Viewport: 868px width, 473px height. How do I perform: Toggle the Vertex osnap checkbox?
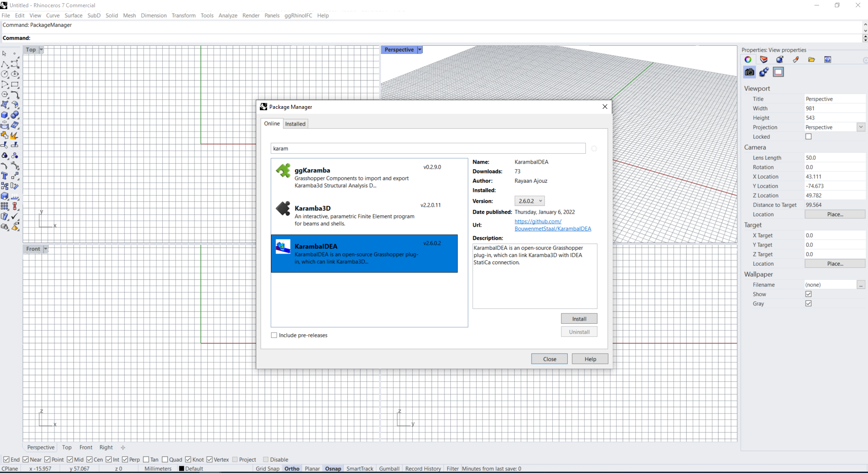pos(210,459)
